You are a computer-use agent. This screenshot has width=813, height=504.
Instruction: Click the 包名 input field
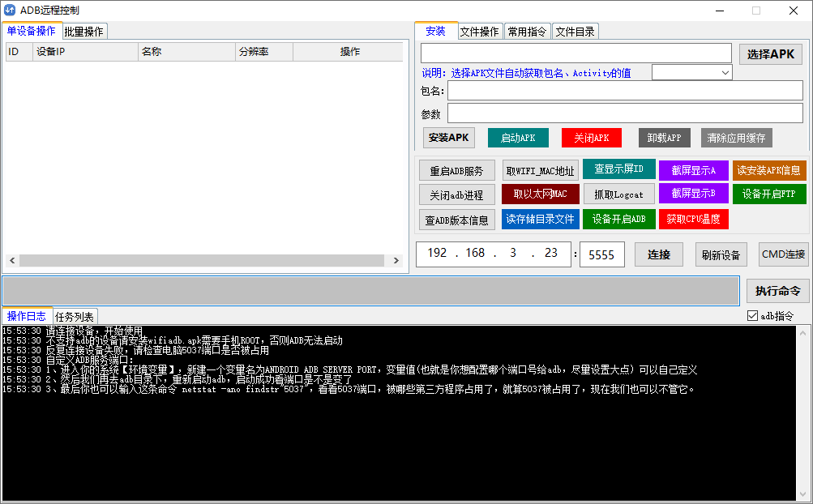coord(625,91)
